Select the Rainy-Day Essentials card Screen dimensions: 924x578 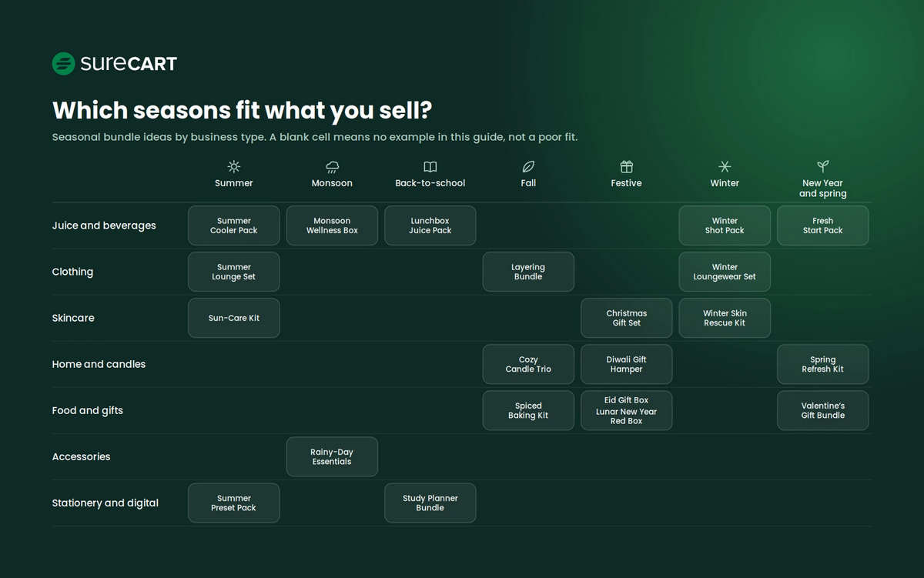tap(332, 456)
